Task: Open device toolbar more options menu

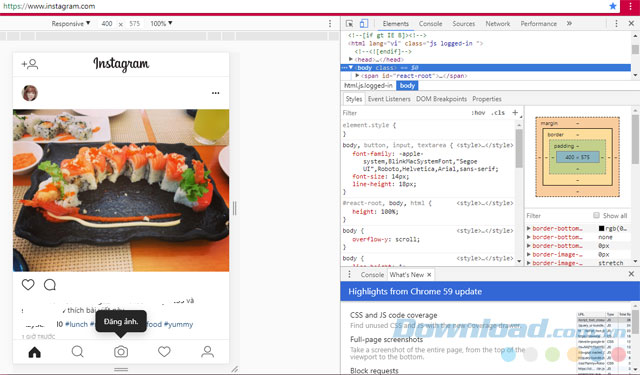Action: point(330,24)
